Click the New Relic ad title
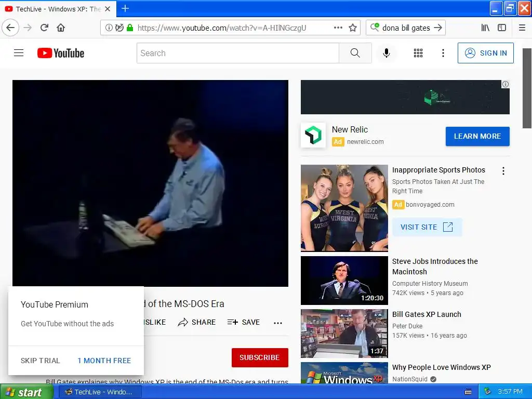 350,129
